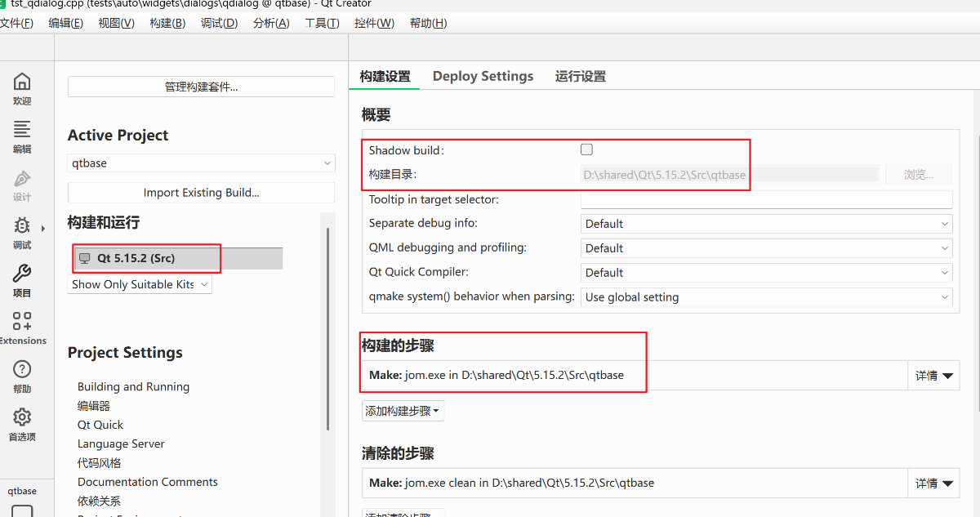Viewport: 980px width, 517px height.
Task: Select Documentation Comments project setting
Action: click(148, 482)
